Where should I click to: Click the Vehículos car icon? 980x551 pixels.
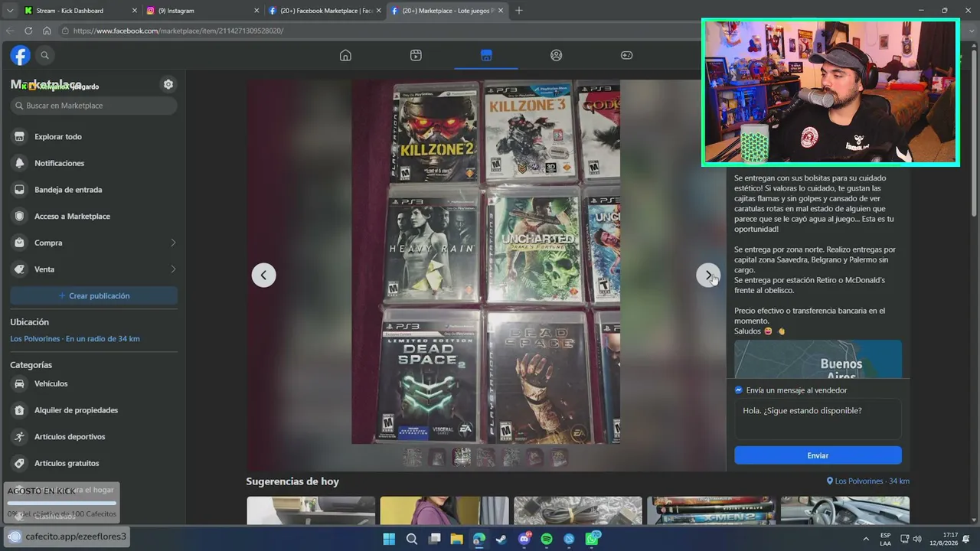click(x=19, y=383)
